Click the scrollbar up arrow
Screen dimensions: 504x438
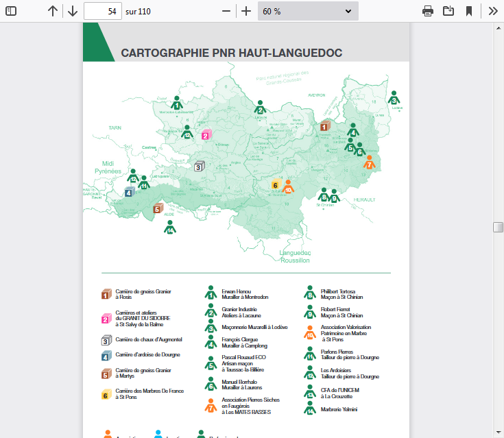pos(499,29)
